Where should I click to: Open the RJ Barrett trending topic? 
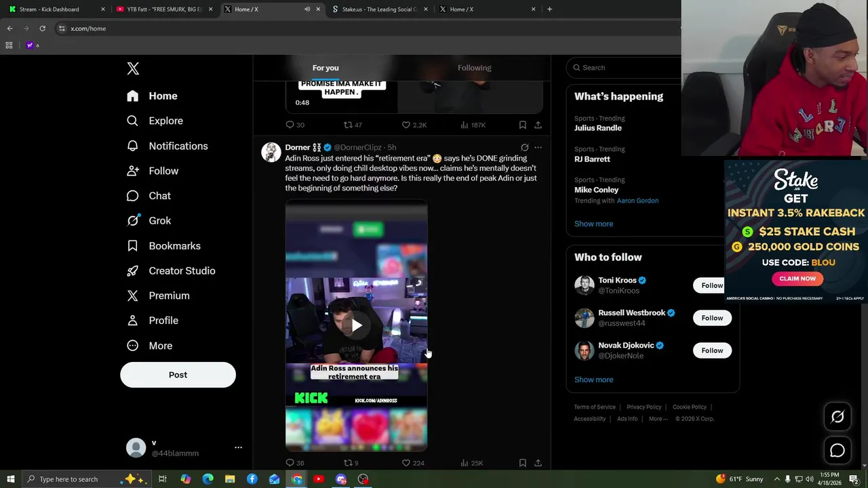[x=592, y=159]
